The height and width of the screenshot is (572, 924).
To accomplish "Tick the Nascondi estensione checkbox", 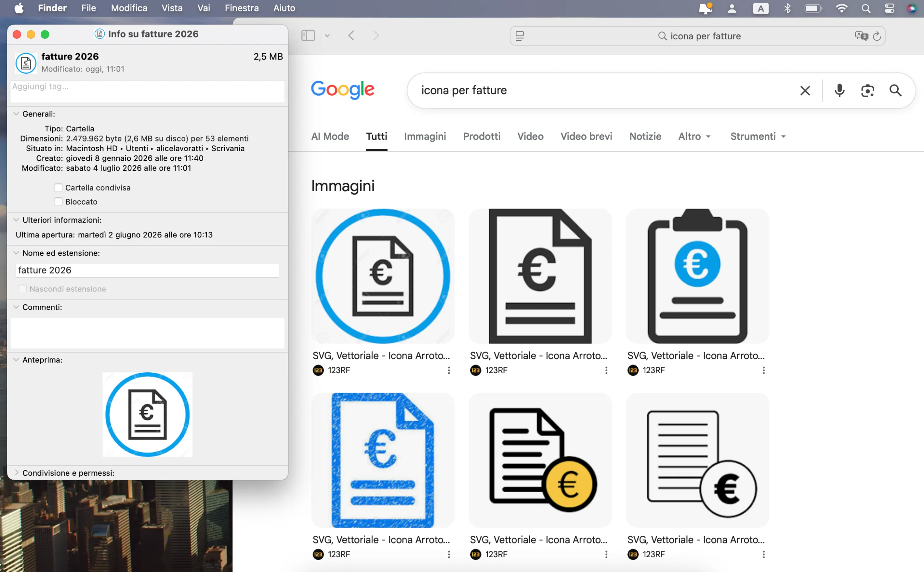I will click(22, 289).
